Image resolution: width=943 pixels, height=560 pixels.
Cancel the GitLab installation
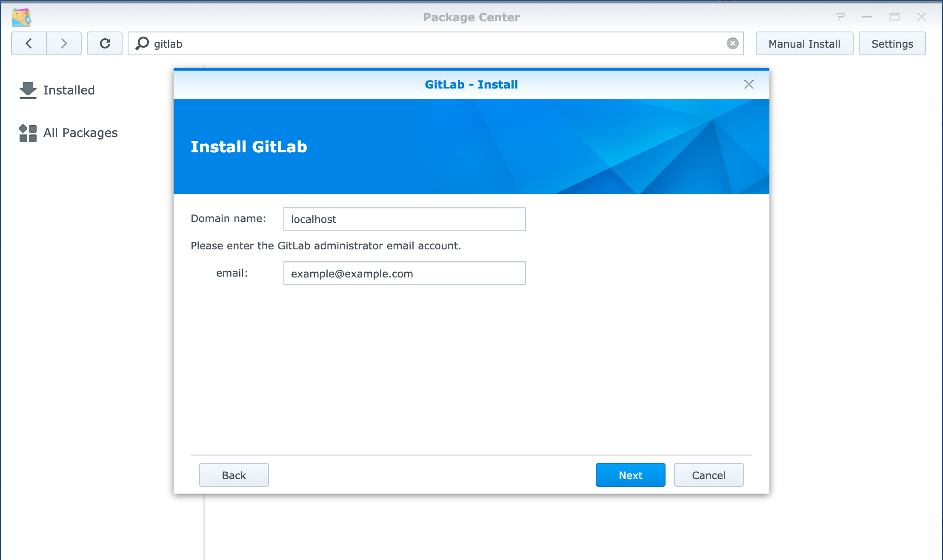coord(709,475)
